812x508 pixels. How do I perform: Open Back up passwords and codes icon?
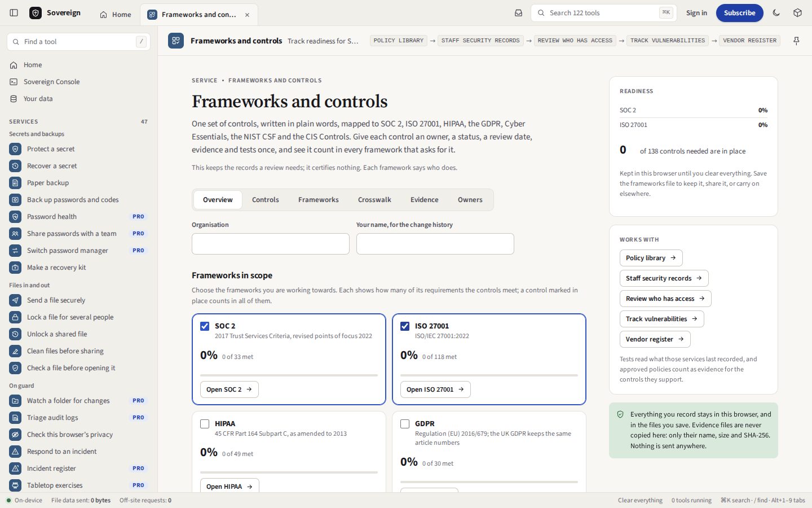(15, 200)
